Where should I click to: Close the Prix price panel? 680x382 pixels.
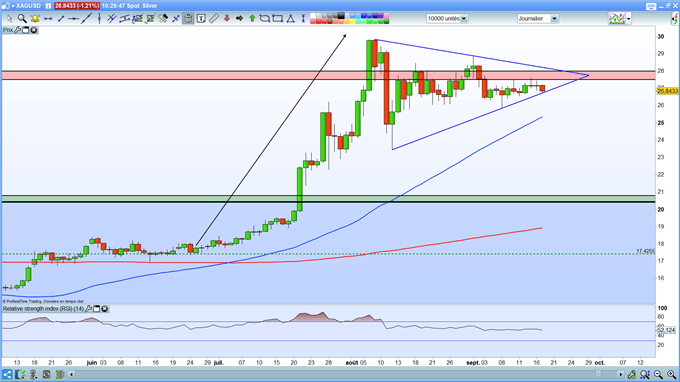33,30
